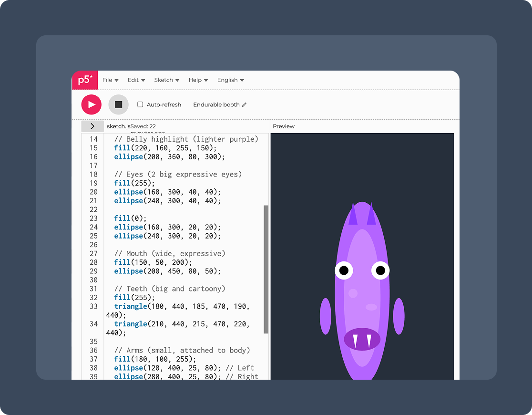
Task: Click the p5 logo home icon
Action: (x=84, y=80)
